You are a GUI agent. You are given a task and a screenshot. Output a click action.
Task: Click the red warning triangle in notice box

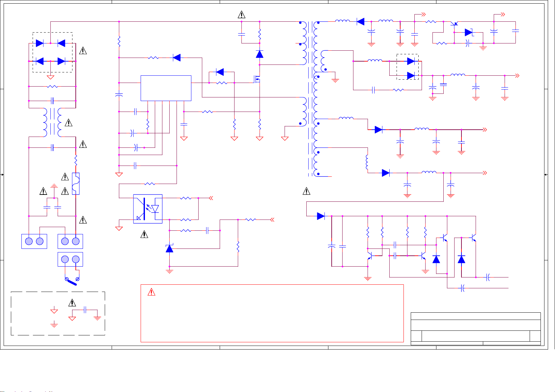pyautogui.click(x=151, y=292)
